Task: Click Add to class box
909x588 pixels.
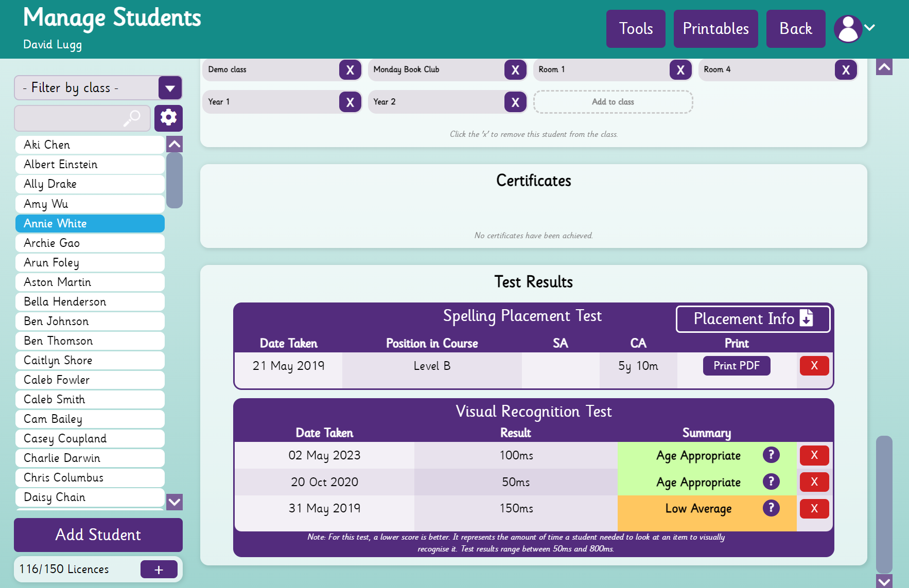Action: point(613,102)
